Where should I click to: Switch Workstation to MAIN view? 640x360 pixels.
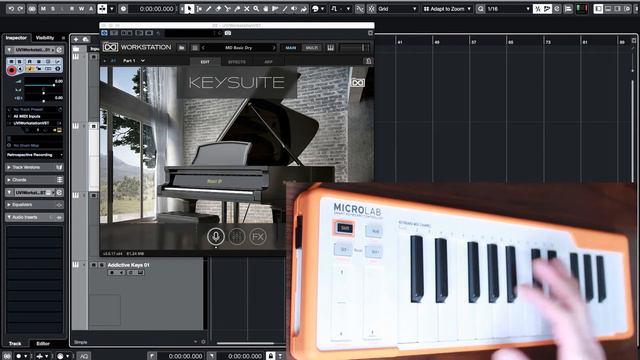coord(291,48)
